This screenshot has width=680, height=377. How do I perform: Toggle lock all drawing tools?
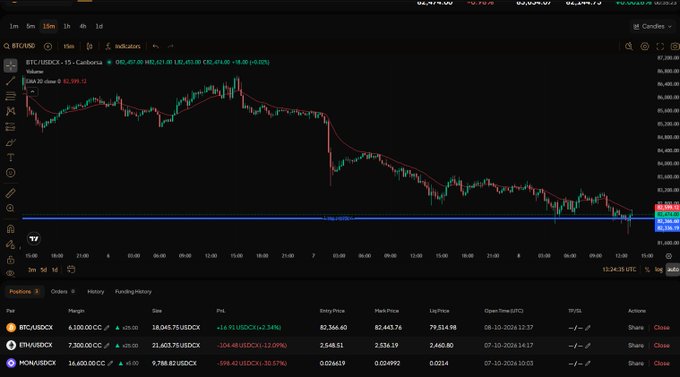tap(10, 260)
